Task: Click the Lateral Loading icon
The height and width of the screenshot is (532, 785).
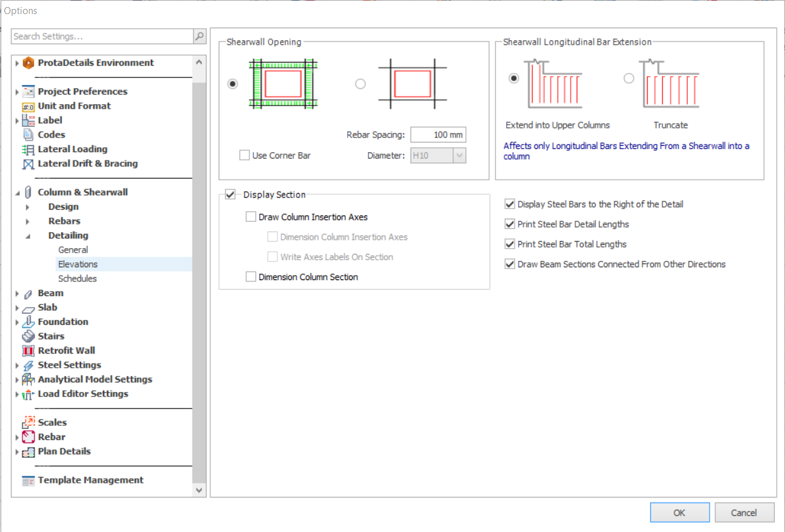Action: pyautogui.click(x=28, y=150)
